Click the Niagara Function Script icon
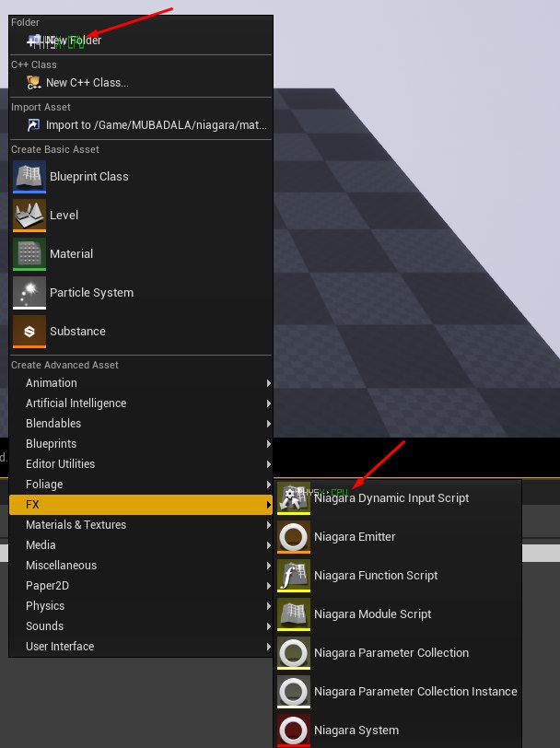560x748 pixels. [x=294, y=576]
